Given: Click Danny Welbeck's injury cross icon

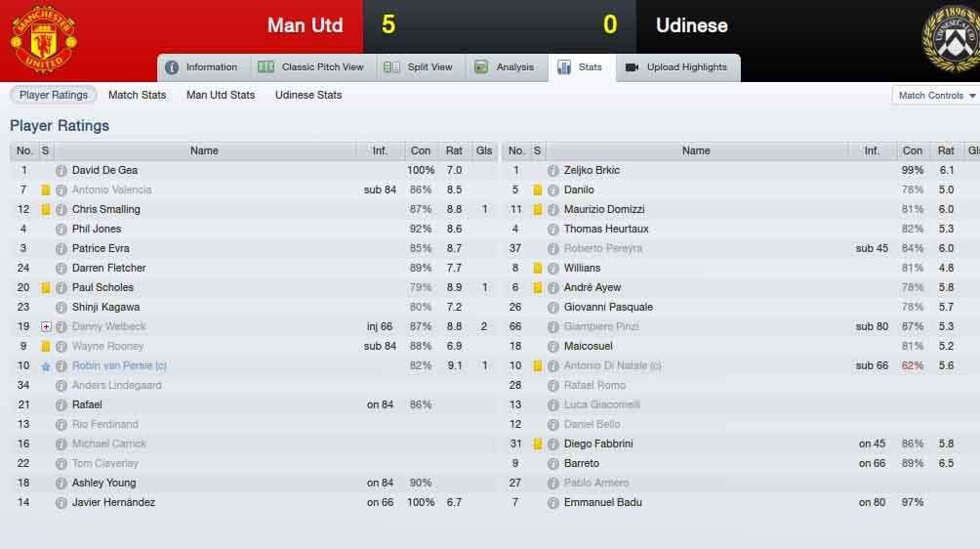Looking at the screenshot, I should coord(46,326).
